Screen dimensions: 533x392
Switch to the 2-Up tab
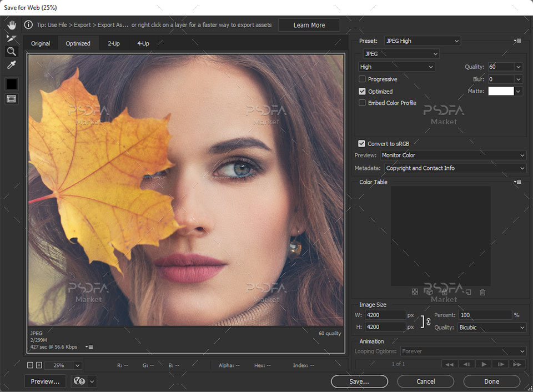tap(114, 43)
